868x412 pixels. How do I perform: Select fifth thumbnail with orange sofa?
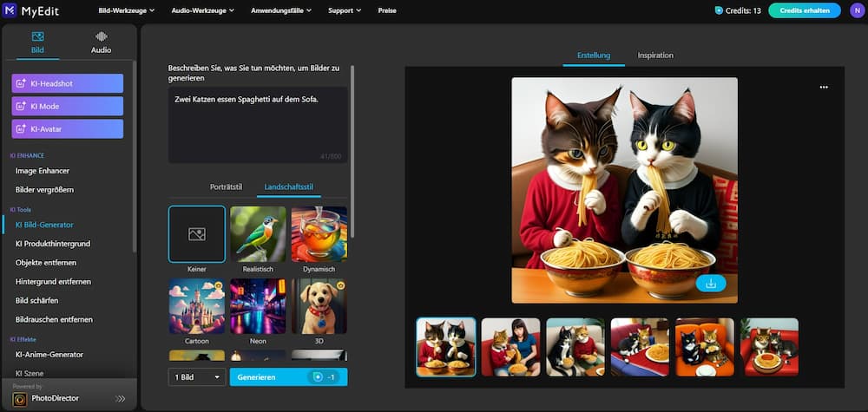705,347
